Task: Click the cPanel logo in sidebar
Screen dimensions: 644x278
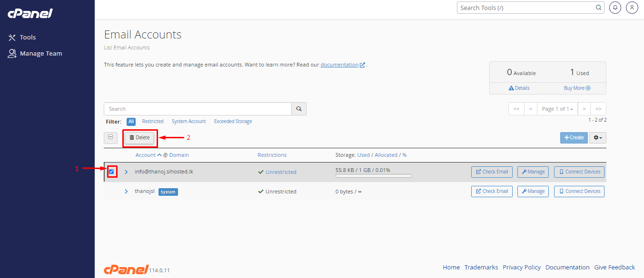Action: (x=30, y=13)
